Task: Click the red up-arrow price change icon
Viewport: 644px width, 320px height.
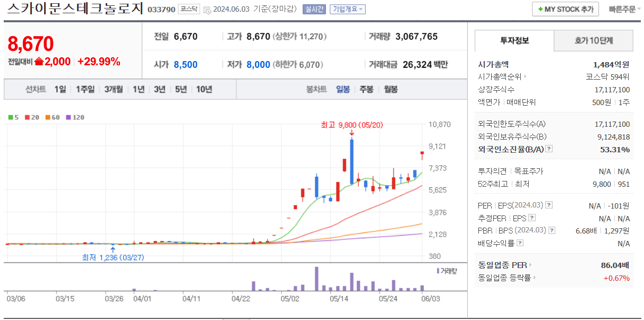Action: 39,62
